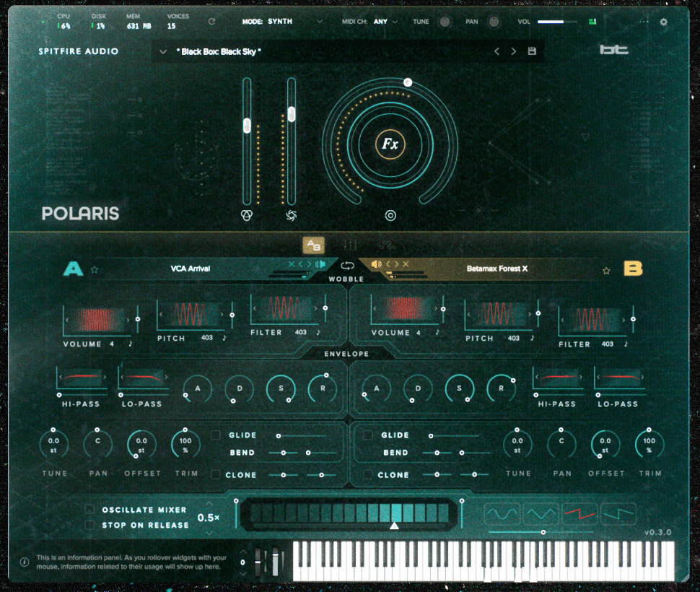
Task: Enable the Stop On Release checkbox
Action: pyautogui.click(x=90, y=525)
